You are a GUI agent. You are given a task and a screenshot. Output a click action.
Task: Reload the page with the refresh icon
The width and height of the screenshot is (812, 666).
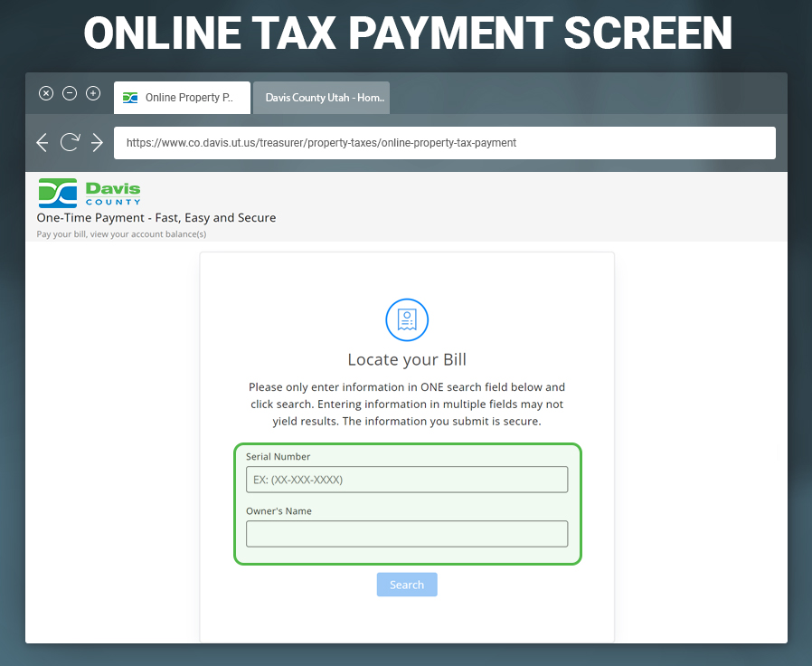[x=70, y=142]
